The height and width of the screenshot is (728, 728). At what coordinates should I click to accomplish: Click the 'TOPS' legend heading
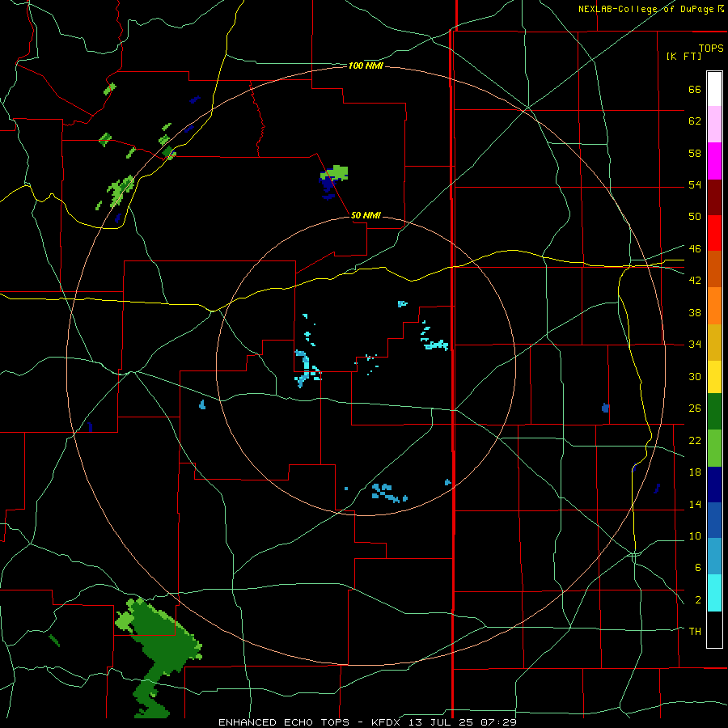click(x=711, y=48)
